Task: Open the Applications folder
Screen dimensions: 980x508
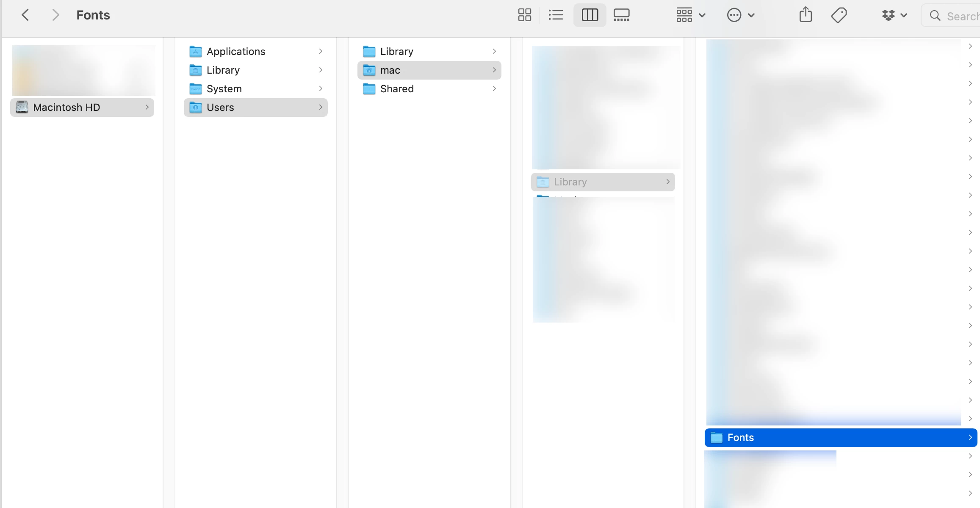Action: pos(236,52)
